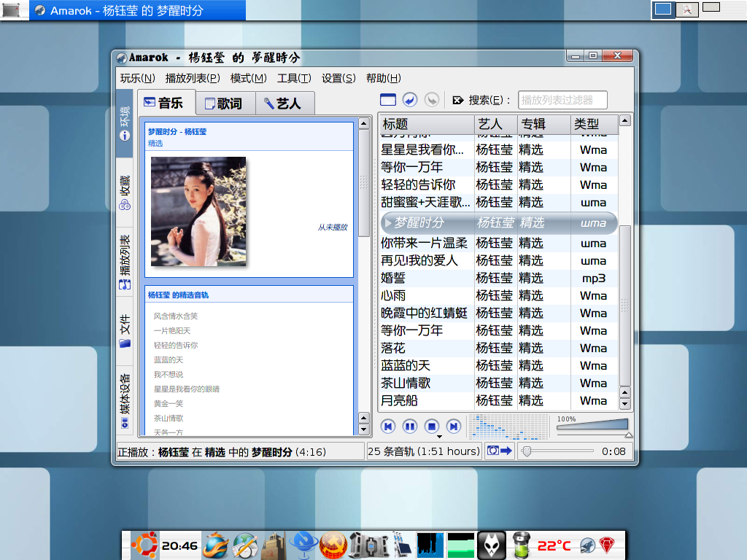
Task: Skip to the previous track
Action: [x=388, y=426]
